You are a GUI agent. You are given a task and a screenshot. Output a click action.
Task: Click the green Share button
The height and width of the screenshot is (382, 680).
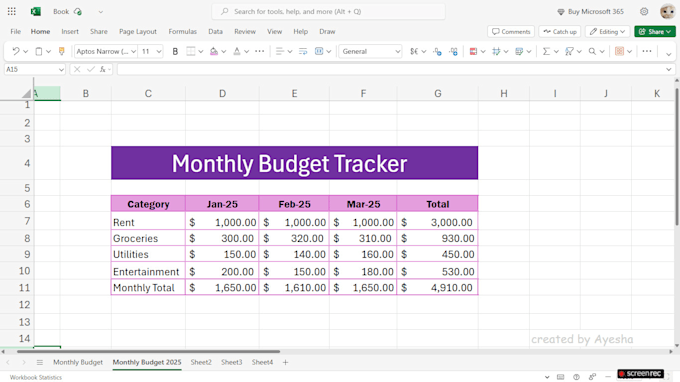coord(655,32)
